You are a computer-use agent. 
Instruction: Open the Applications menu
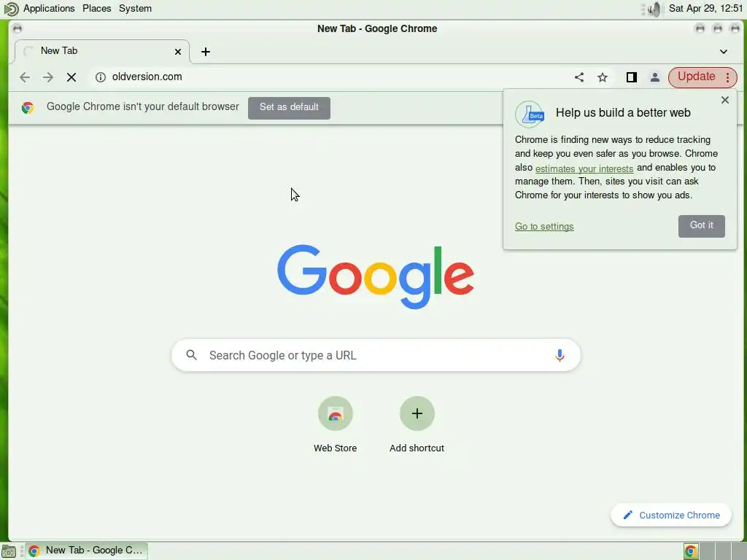(49, 9)
